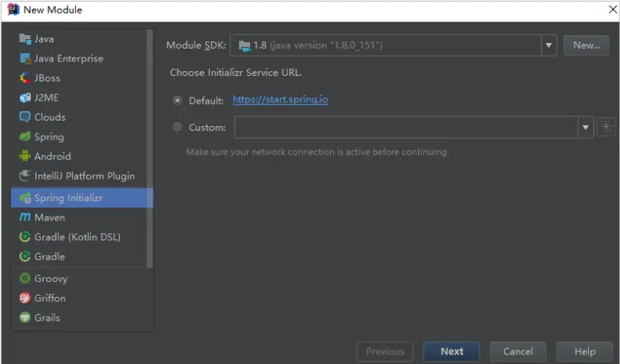The height and width of the screenshot is (364, 620).
Task: Choose Maven module type
Action: (78, 217)
